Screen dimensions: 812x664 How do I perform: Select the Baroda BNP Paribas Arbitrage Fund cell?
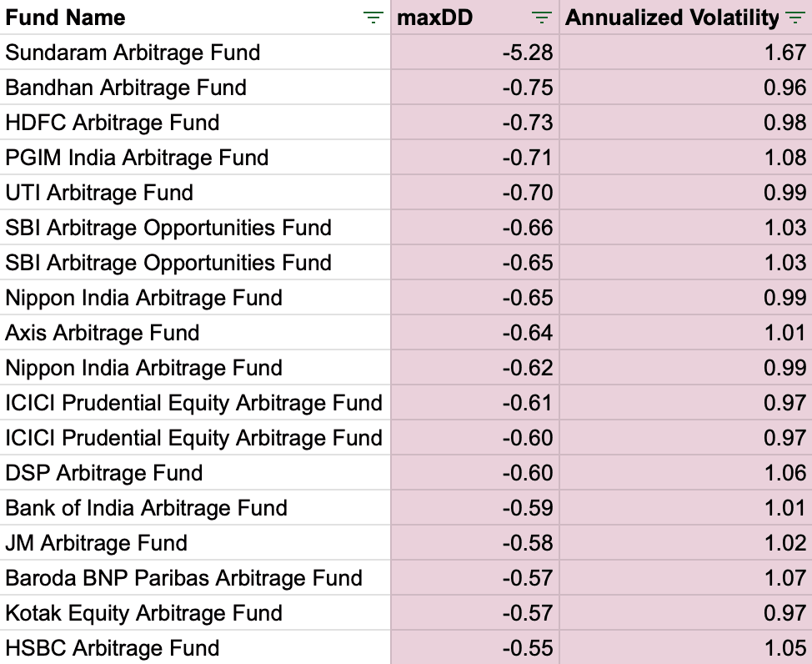[x=184, y=578]
